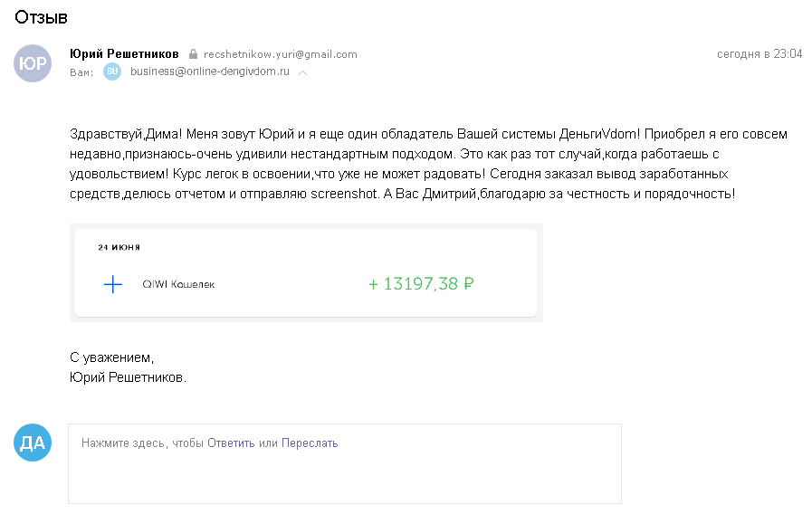Viewport: 812px width, 514px height.
Task: Focus the quick reply box
Action: pos(345,464)
